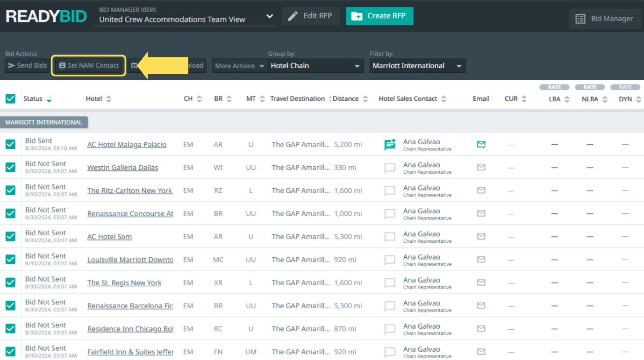Image resolution: width=644 pixels, height=360 pixels.
Task: Click Edit RFP button
Action: (x=311, y=16)
